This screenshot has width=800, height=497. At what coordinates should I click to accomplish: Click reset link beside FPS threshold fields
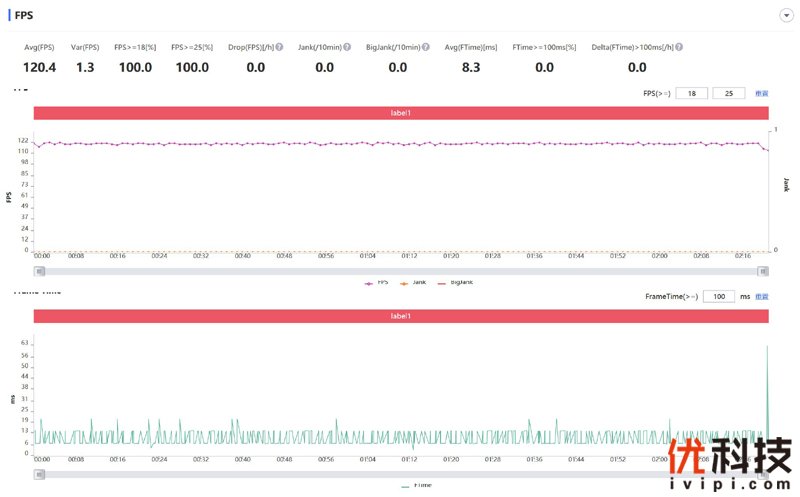tap(762, 93)
